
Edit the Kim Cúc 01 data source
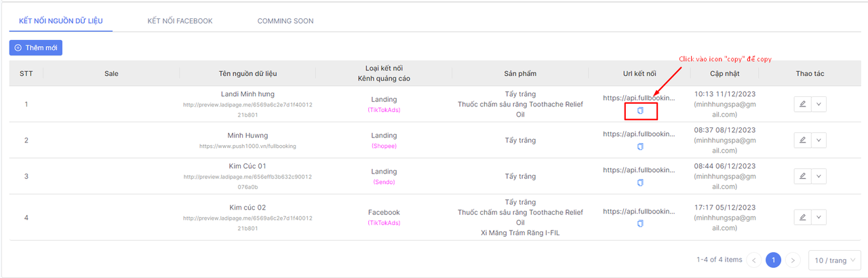click(802, 176)
